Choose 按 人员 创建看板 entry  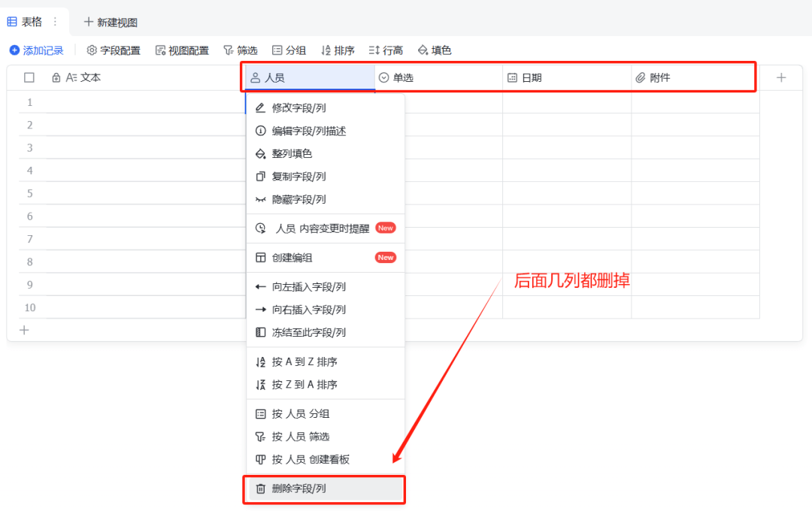click(326, 459)
